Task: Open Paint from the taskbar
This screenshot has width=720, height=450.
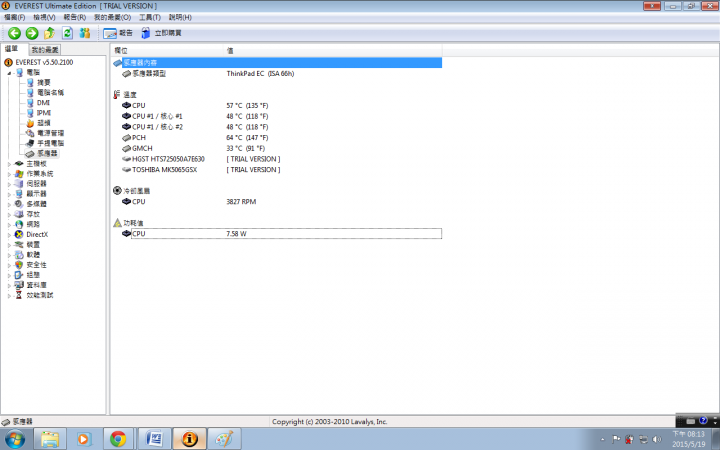Action: (224, 439)
